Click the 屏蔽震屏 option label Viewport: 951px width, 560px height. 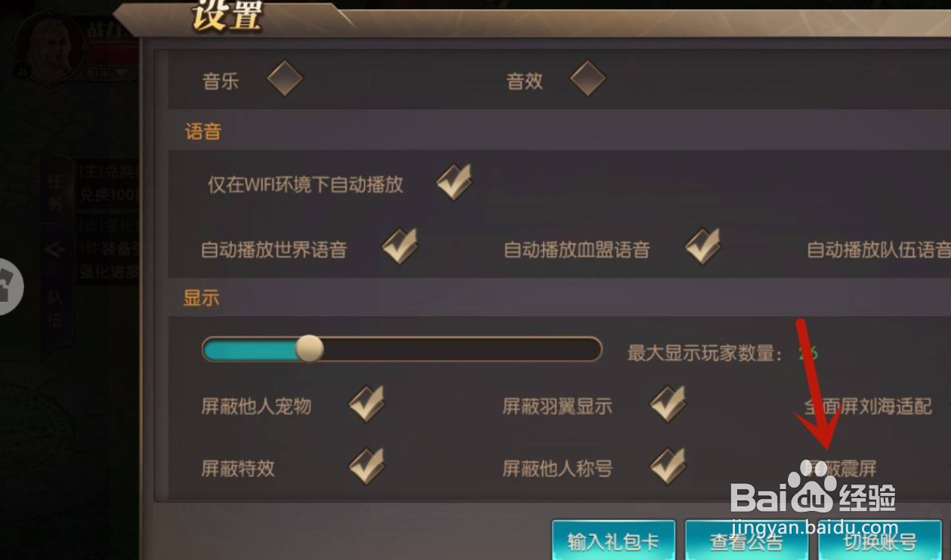pyautogui.click(x=839, y=469)
